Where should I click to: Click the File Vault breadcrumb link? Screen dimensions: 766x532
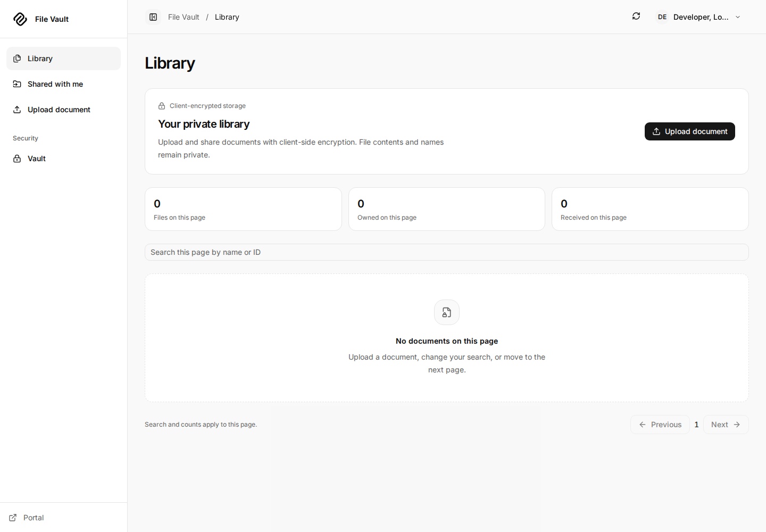click(x=184, y=17)
